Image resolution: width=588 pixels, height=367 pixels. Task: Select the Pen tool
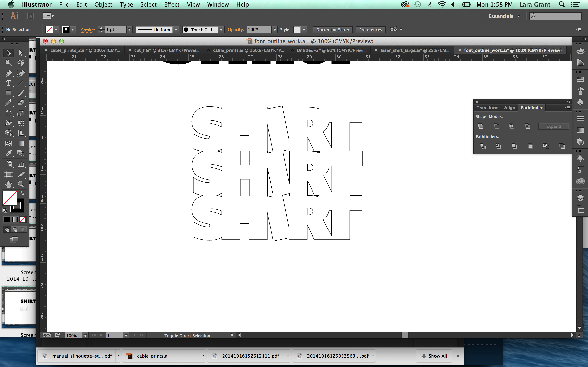point(8,73)
